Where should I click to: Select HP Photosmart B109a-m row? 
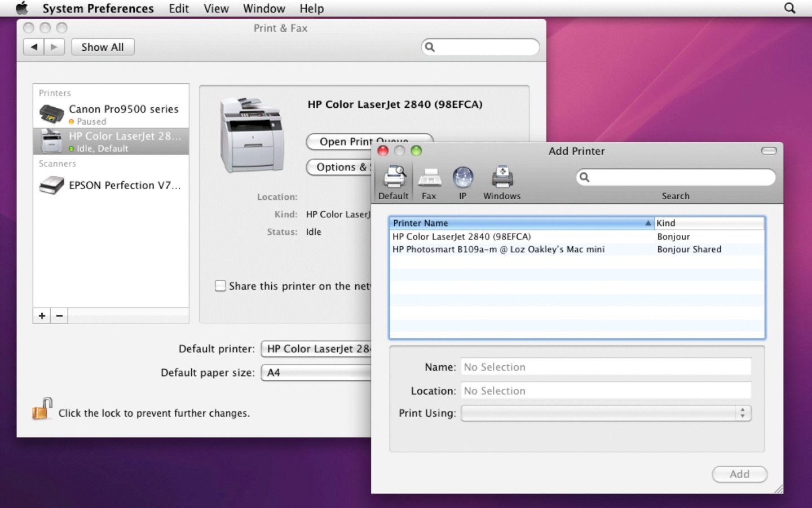click(577, 249)
